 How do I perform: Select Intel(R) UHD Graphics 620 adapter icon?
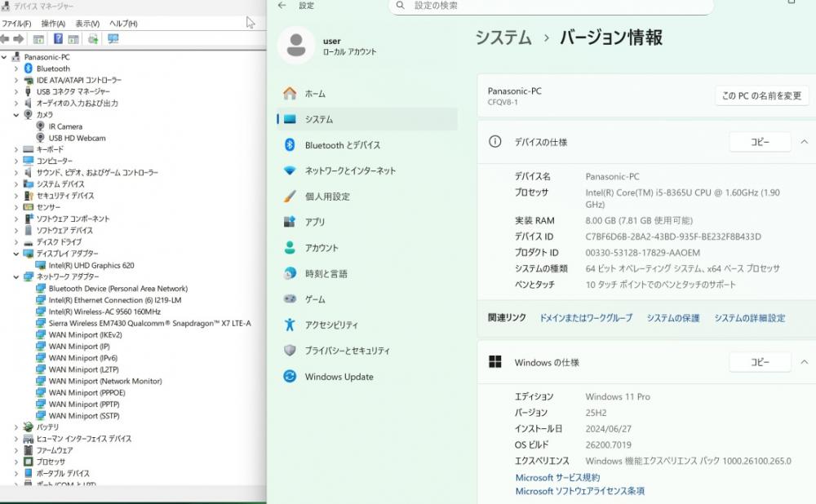click(41, 265)
